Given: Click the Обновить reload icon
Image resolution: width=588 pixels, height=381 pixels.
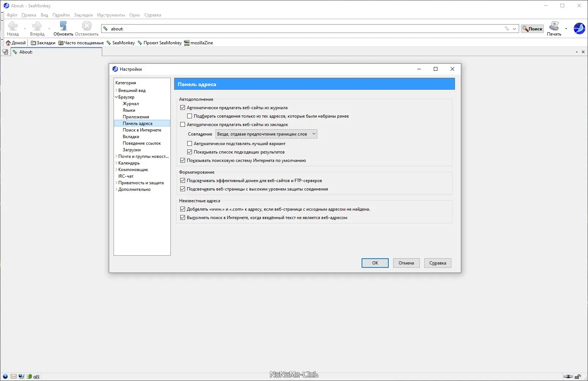Looking at the screenshot, I should tap(63, 26).
